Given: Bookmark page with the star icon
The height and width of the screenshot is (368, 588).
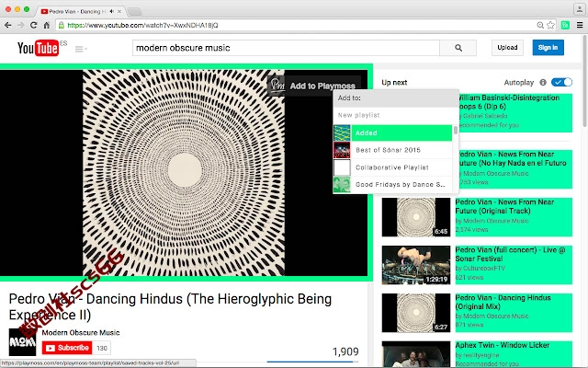Looking at the screenshot, I should (550, 25).
